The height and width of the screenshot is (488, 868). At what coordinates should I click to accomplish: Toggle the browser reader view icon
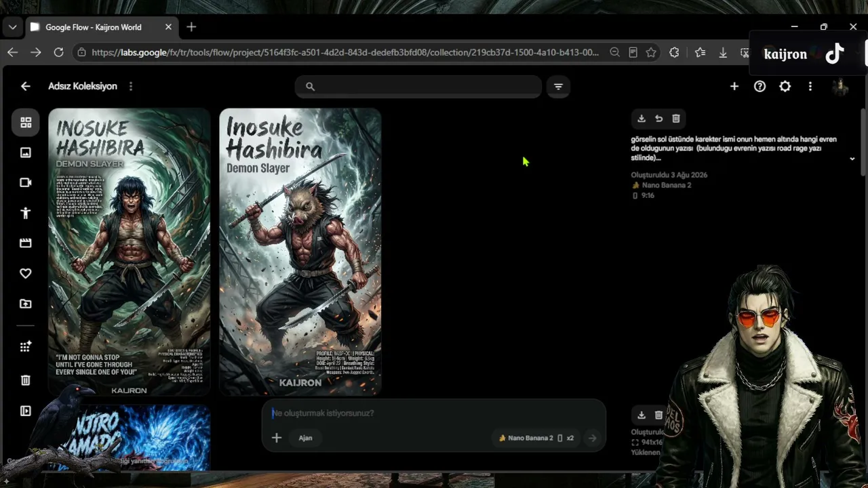633,52
